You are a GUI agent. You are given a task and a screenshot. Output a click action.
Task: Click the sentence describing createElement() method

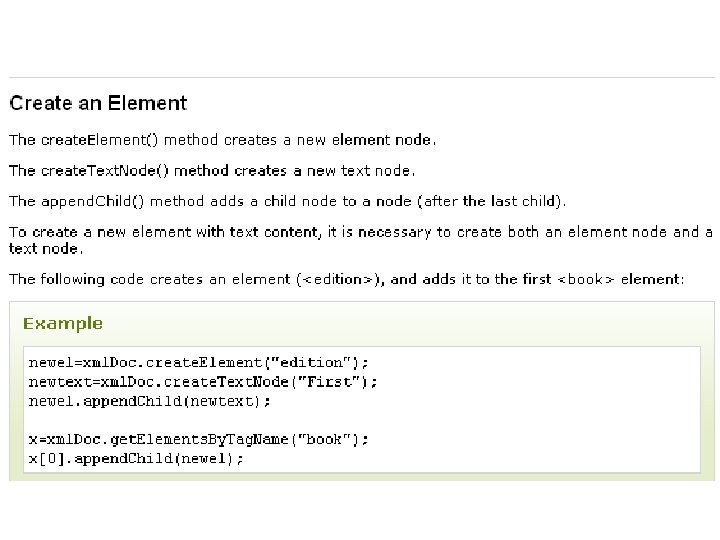pyautogui.click(x=222, y=140)
